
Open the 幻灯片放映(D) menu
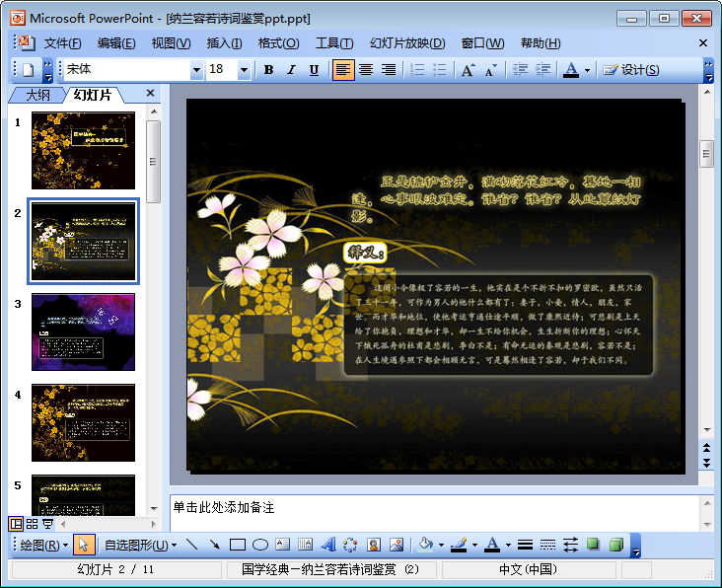(407, 43)
